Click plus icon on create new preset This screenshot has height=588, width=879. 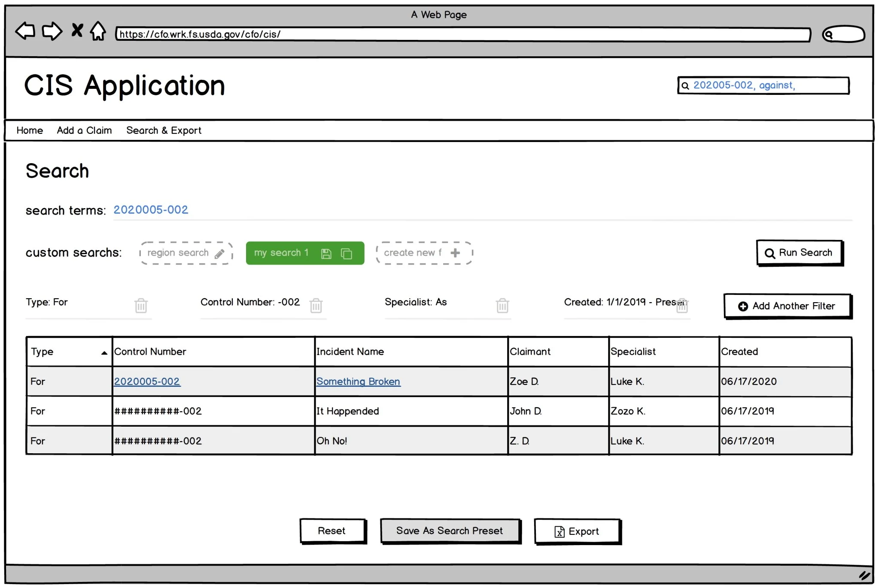[x=455, y=253]
